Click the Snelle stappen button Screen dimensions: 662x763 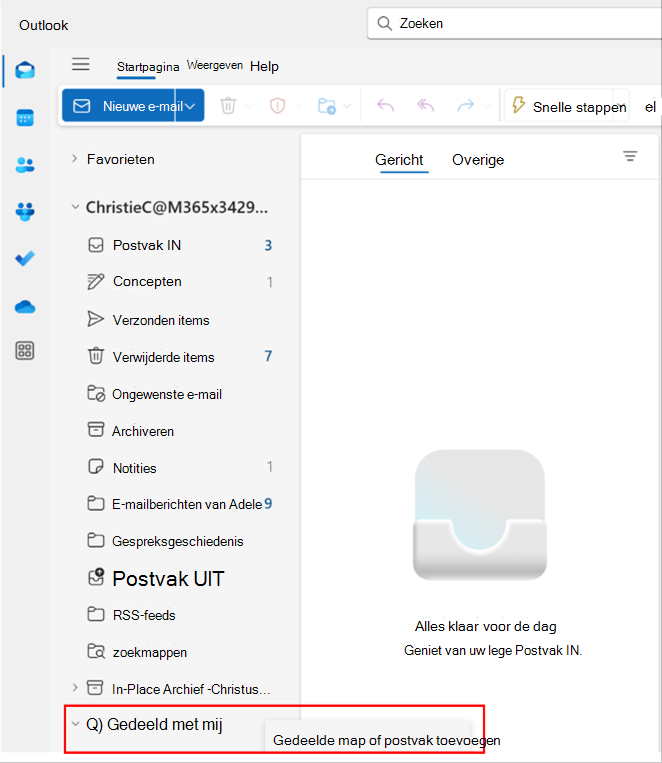[x=567, y=106]
